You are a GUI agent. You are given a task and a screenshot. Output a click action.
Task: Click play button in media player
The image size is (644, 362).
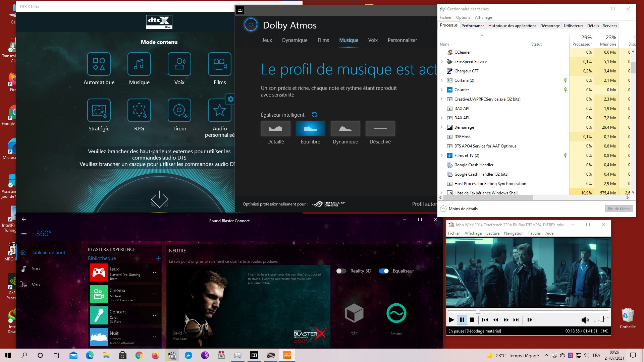click(451, 320)
